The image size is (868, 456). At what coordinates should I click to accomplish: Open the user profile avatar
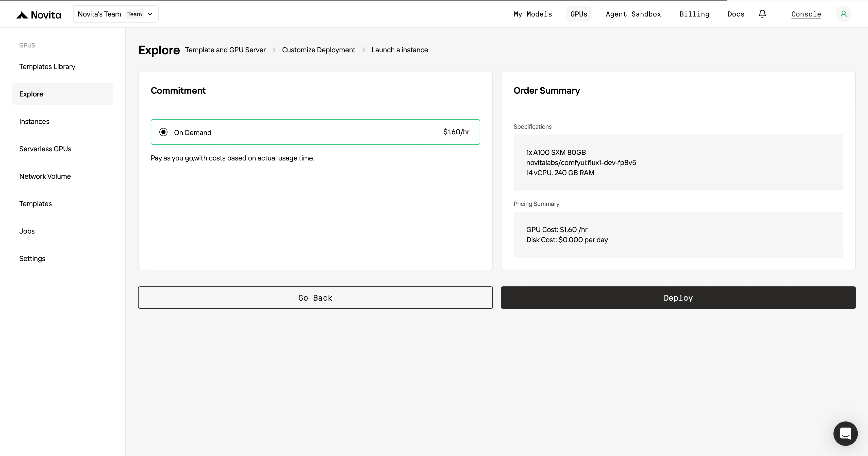tap(843, 14)
